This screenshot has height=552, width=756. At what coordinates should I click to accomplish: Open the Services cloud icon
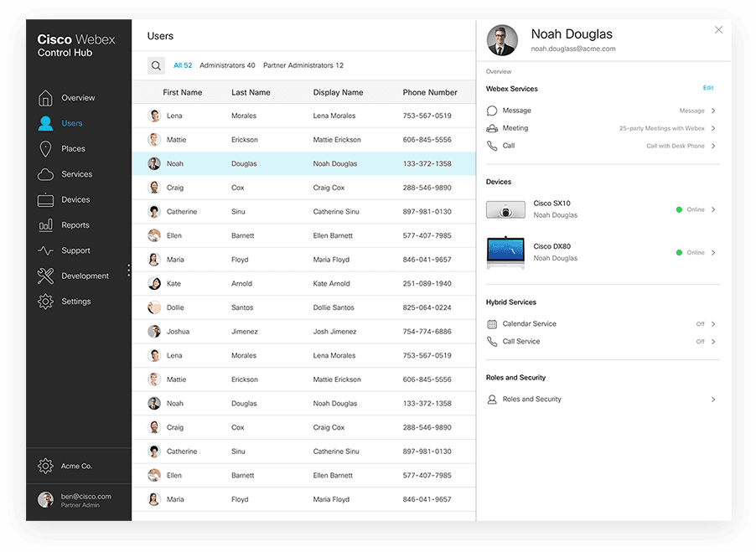click(x=45, y=174)
